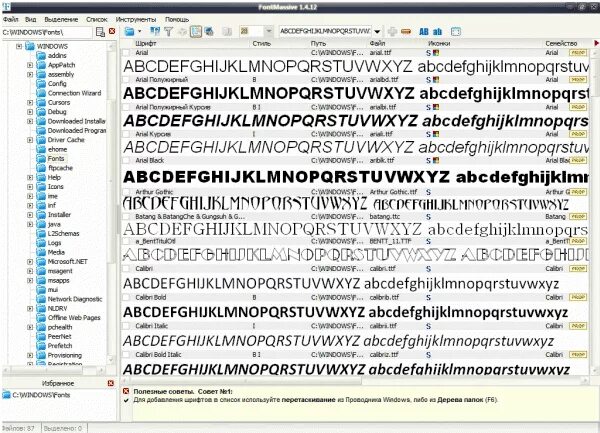This screenshot has height=433, width=600.
Task: Click the PROP badge on the Arthur Gothic row
Action: pyautogui.click(x=578, y=192)
